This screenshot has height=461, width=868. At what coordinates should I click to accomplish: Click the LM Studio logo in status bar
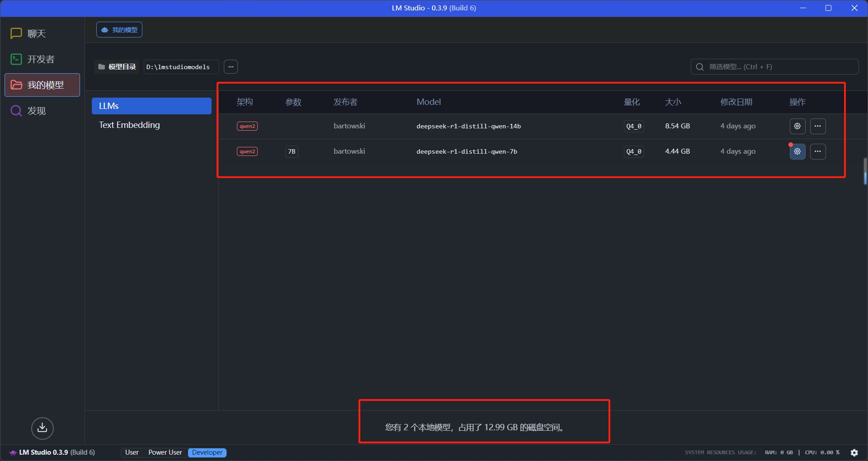13,452
